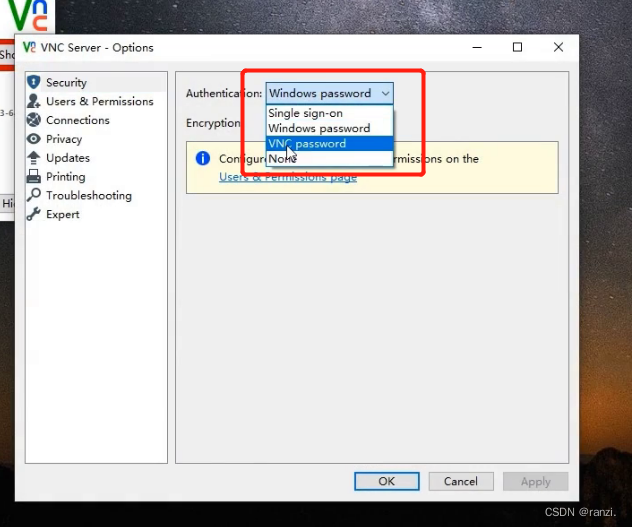
Task: Click the Privacy eye icon
Action: 33,139
